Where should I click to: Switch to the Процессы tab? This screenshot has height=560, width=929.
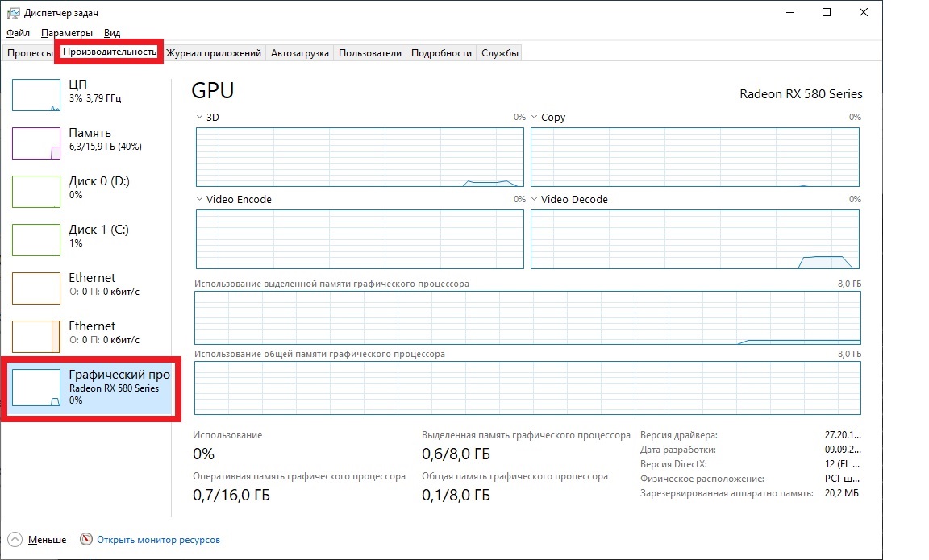pos(30,53)
